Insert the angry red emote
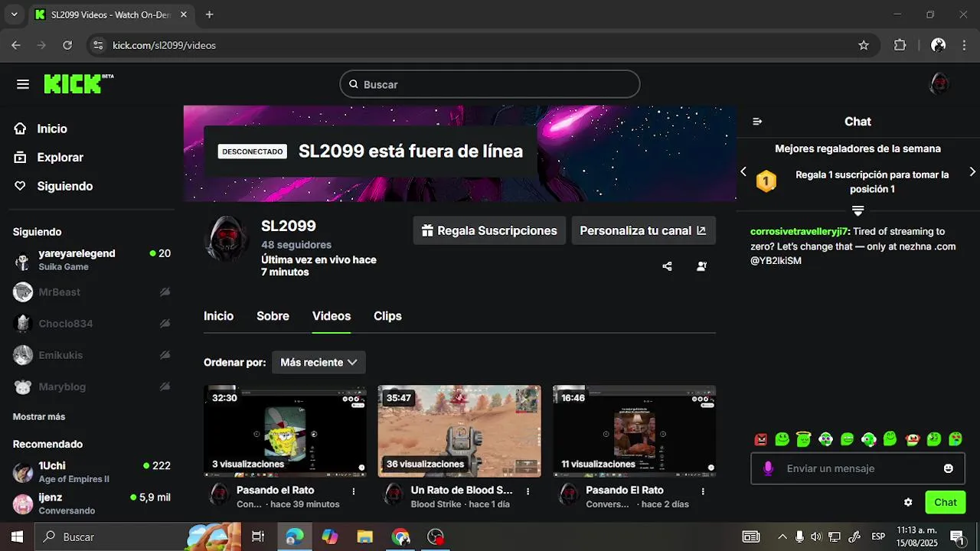 pyautogui.click(x=761, y=439)
